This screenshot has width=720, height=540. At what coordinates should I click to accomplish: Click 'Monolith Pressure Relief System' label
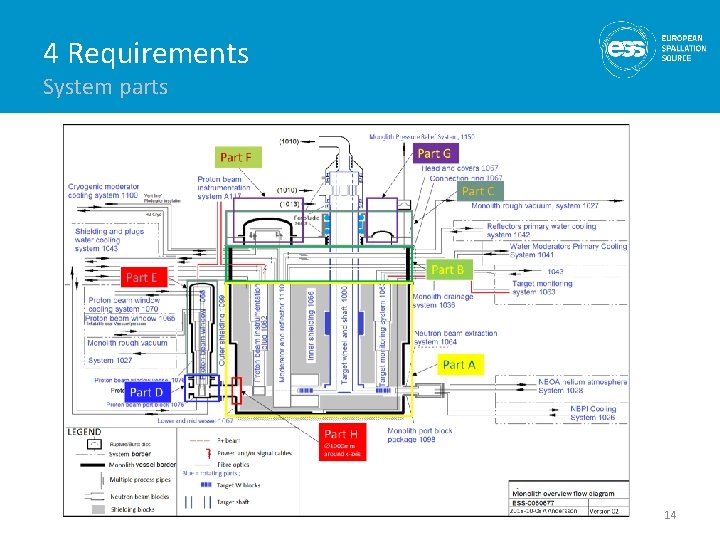click(x=422, y=136)
